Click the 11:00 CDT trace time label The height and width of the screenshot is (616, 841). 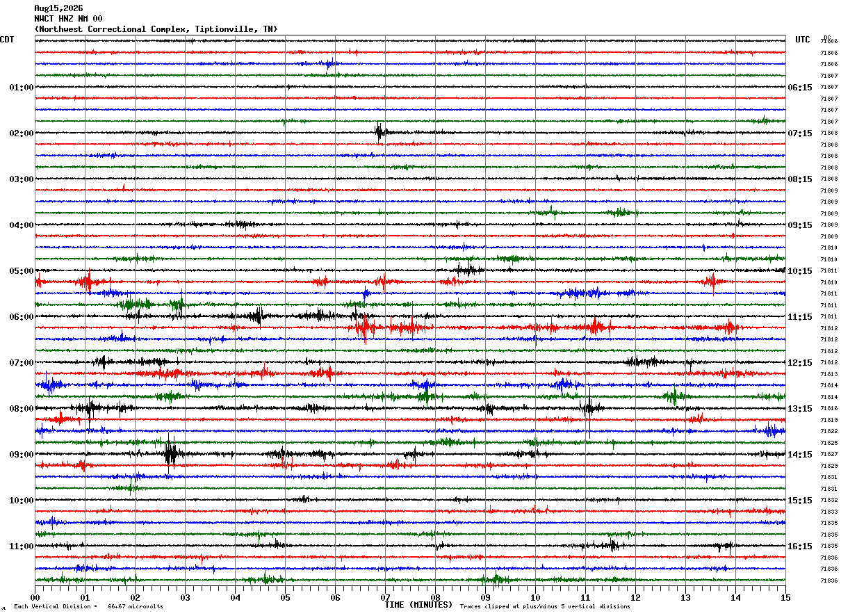pos(22,546)
